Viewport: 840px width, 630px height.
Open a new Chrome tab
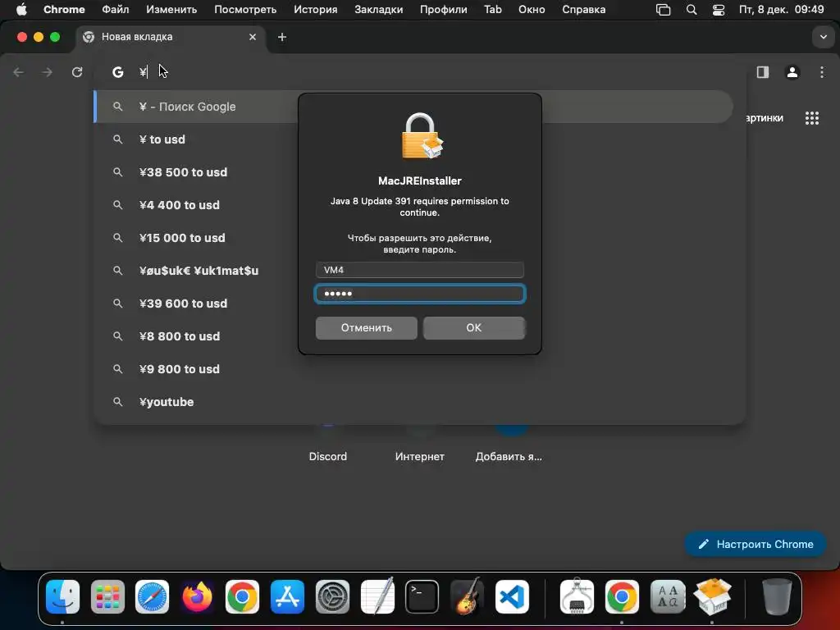click(x=282, y=37)
